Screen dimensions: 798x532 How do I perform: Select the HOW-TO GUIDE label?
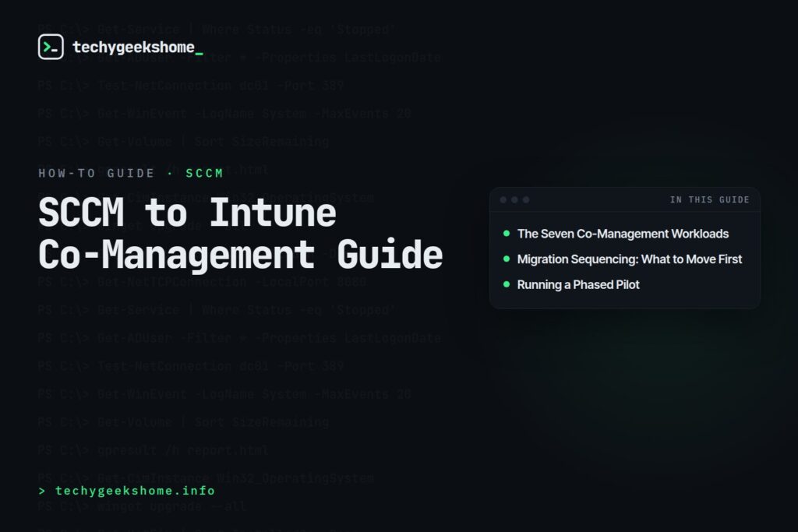pos(96,174)
